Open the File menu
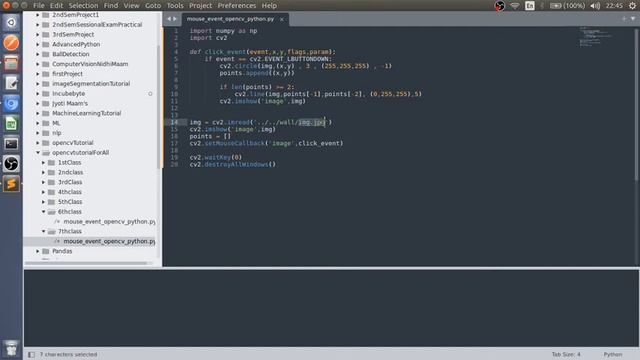 pos(39,6)
